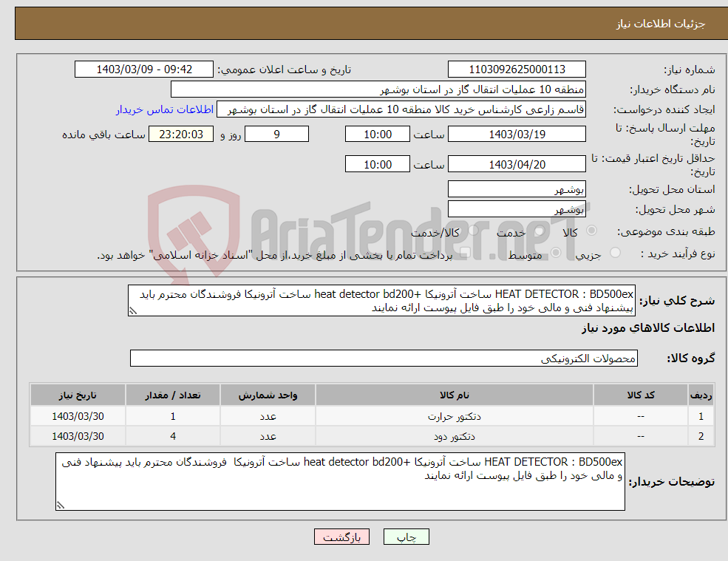Click the quantity 1 cell for دتکتور حرارت
Screen dimensions: 728x561
pos(173,416)
